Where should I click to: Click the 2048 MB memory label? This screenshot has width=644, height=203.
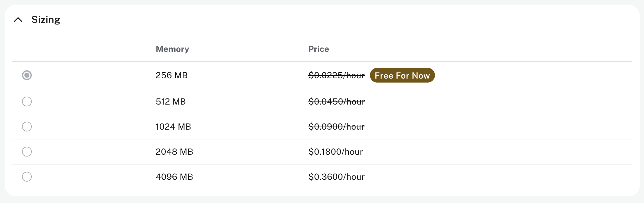[174, 152]
